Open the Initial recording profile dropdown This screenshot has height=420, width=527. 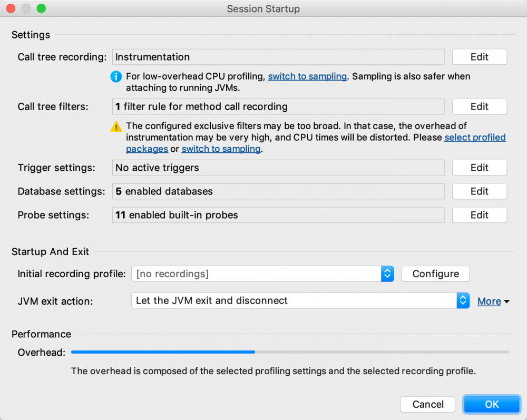pyautogui.click(x=387, y=274)
